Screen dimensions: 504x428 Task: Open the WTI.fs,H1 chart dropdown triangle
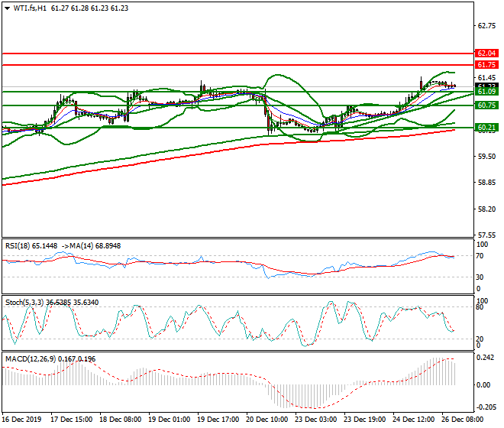(7, 8)
